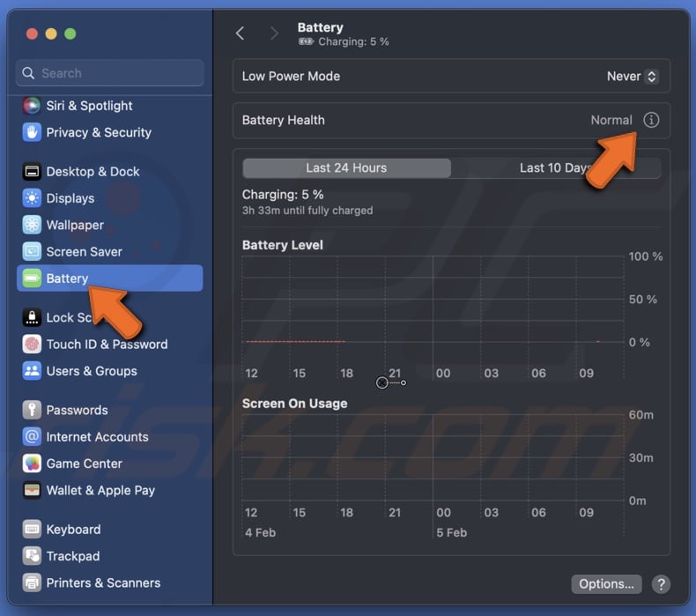The image size is (696, 616).
Task: Click the Wallet & Apple Pay icon
Action: (x=32, y=490)
